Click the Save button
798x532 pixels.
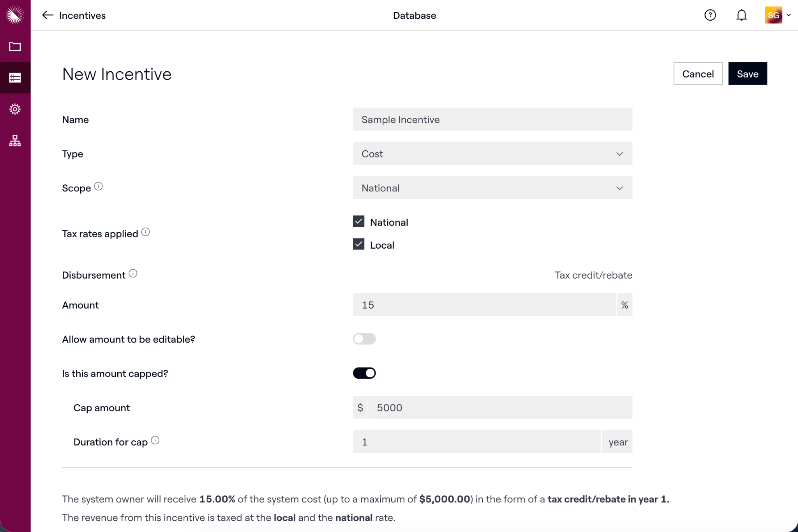click(x=747, y=74)
